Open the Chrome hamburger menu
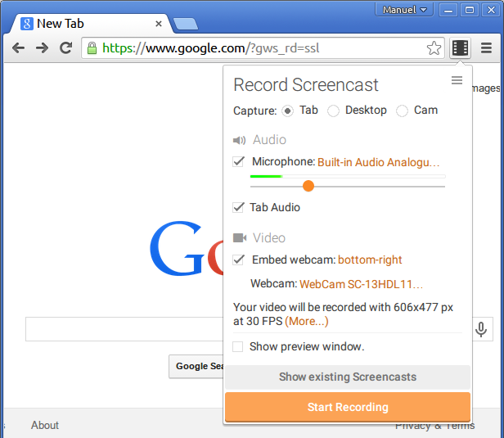Screen dimensions: 504x438 click(486, 48)
